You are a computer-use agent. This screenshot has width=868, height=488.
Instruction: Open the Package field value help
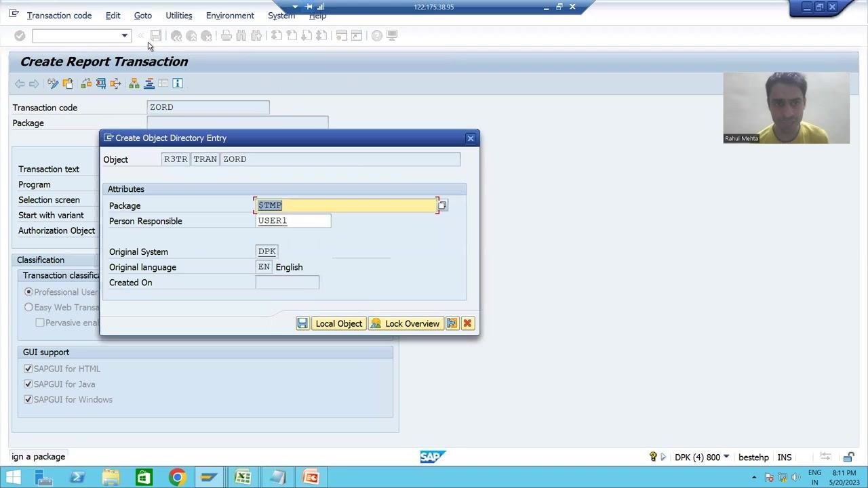pyautogui.click(x=442, y=205)
